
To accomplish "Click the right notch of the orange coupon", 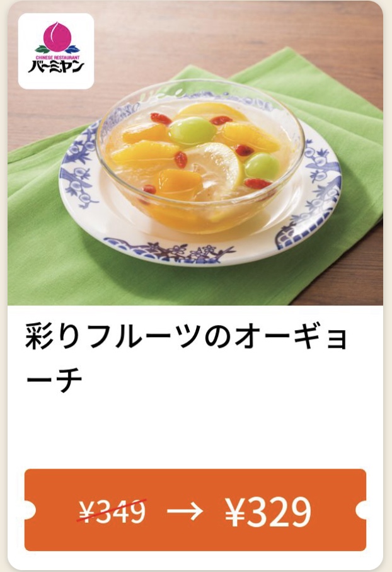I will tap(360, 511).
